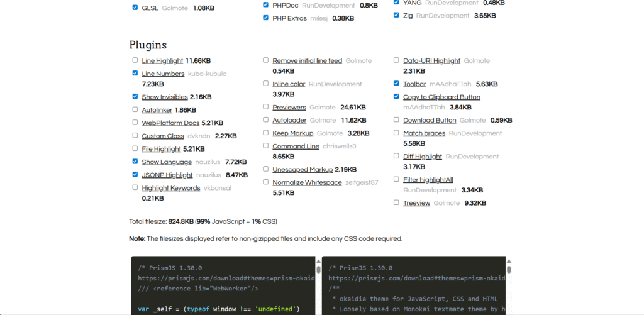This screenshot has height=315, width=644.
Task: Check the Match braces plugin box
Action: [x=396, y=133]
